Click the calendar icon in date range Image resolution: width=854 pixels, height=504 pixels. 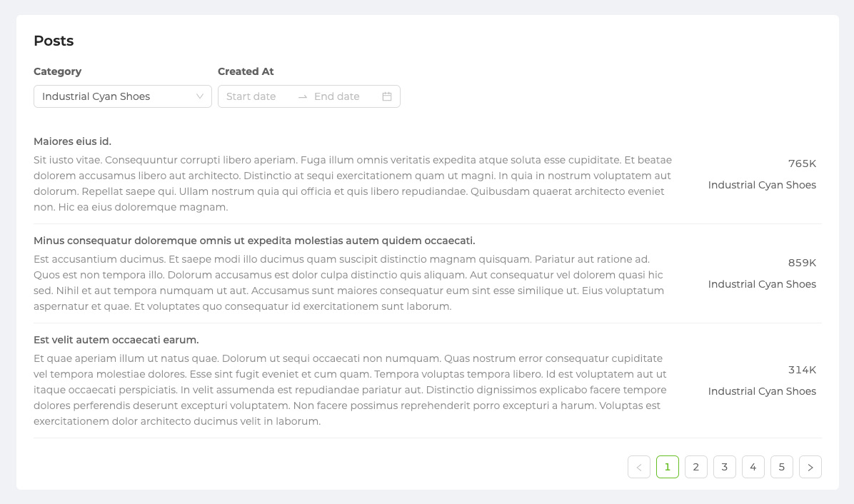[x=387, y=96]
